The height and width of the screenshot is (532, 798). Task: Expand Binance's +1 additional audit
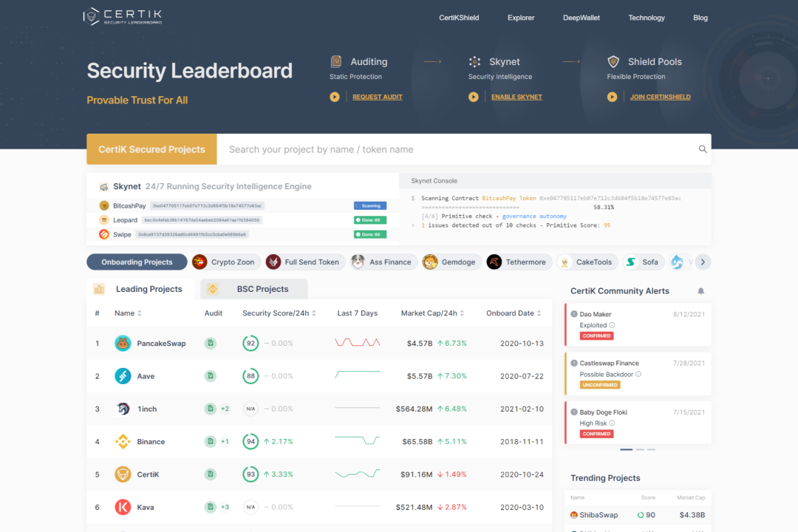(225, 441)
